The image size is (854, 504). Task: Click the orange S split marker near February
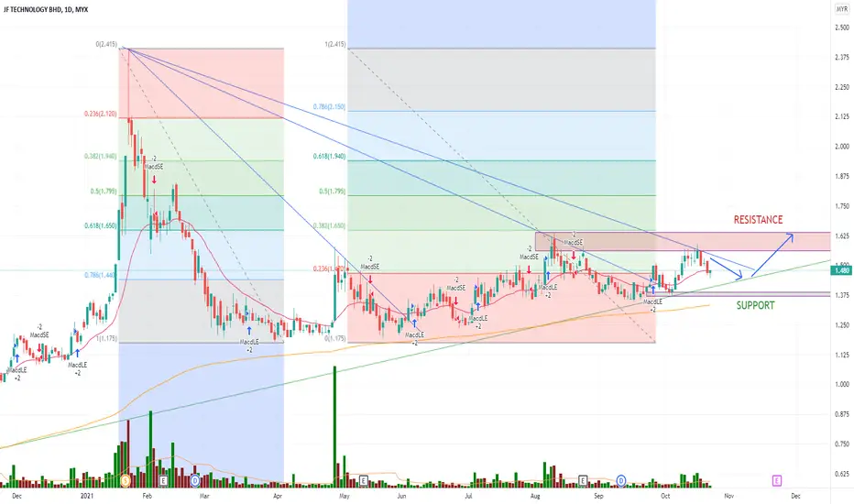tap(126, 480)
